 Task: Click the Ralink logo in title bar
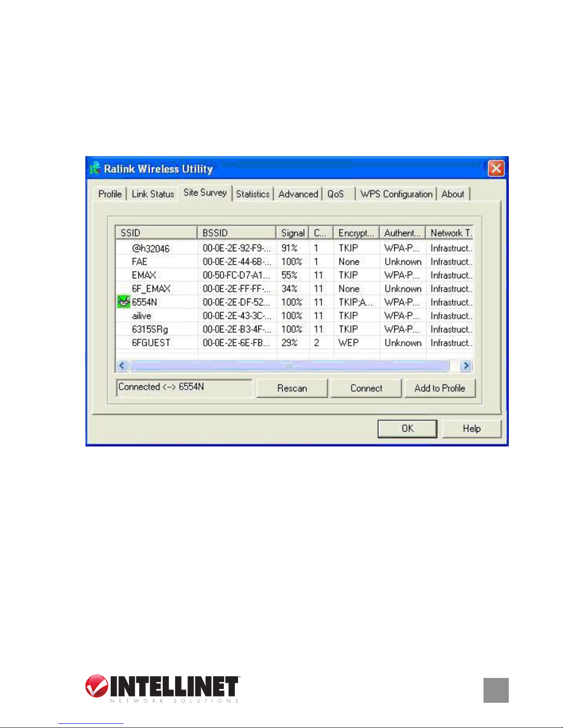click(x=95, y=168)
